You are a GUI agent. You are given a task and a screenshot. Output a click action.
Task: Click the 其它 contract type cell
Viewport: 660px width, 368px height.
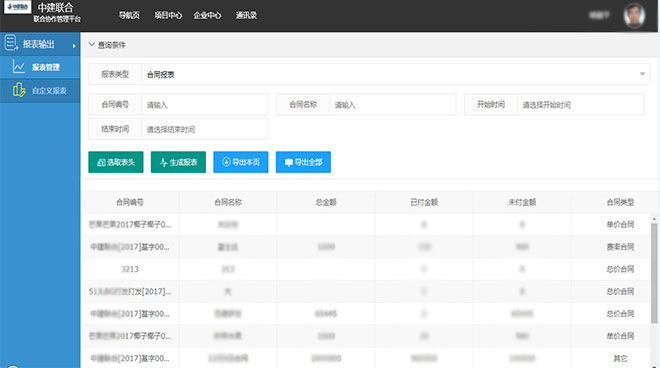click(x=620, y=358)
